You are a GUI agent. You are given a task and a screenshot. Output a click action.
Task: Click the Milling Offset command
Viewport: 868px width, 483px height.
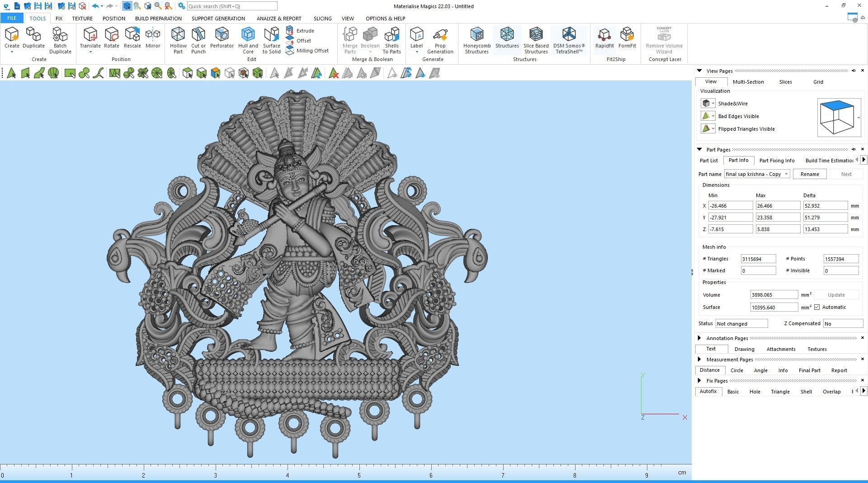pyautogui.click(x=307, y=51)
